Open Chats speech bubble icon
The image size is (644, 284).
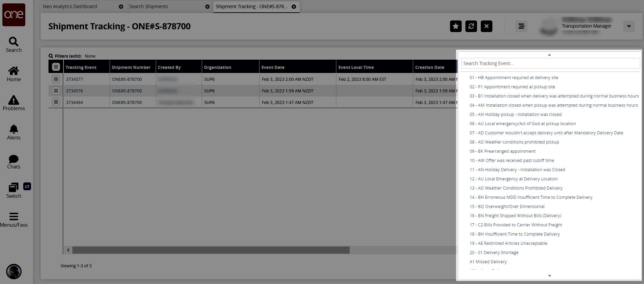coord(14,159)
